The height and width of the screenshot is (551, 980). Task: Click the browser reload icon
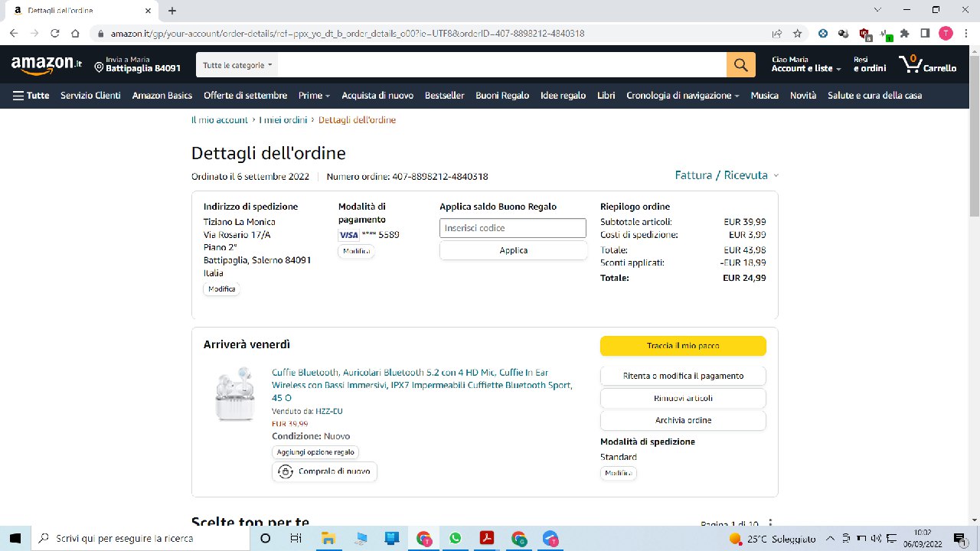(55, 34)
